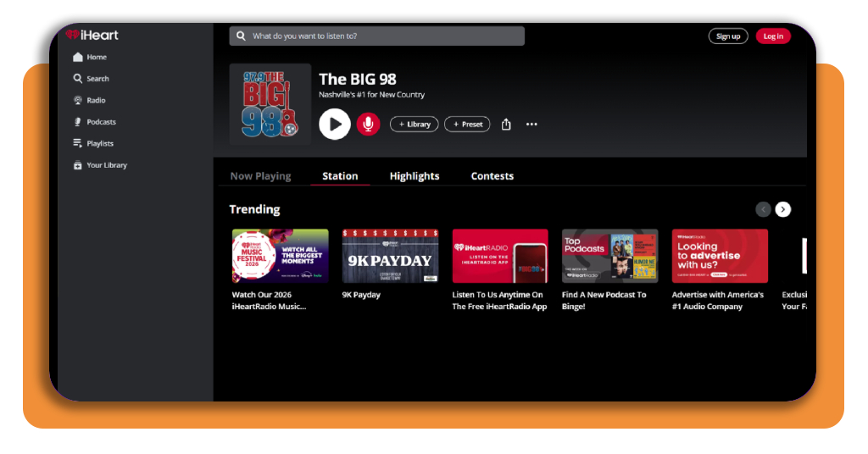
Task: Go to Radio in sidebar
Action: click(x=89, y=100)
